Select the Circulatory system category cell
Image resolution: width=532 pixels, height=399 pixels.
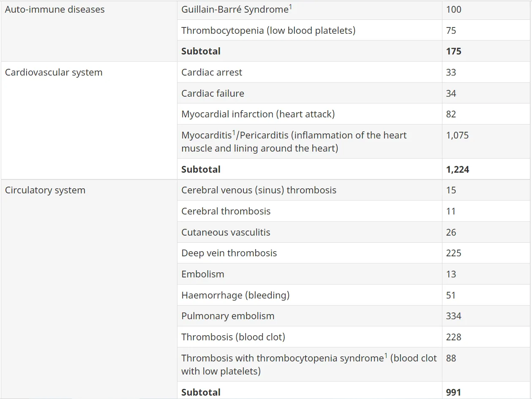[89, 289]
